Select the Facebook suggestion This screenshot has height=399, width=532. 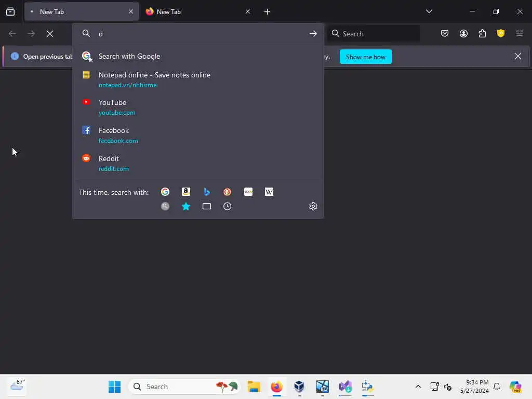coord(198,136)
